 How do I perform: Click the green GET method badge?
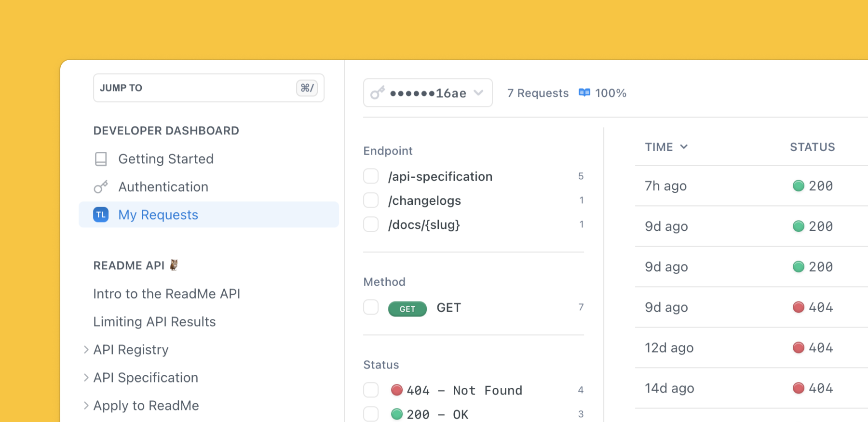[407, 309]
